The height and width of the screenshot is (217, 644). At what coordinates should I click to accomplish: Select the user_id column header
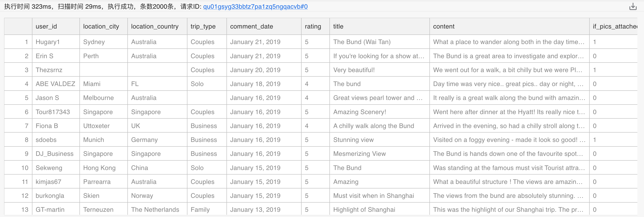(x=46, y=26)
